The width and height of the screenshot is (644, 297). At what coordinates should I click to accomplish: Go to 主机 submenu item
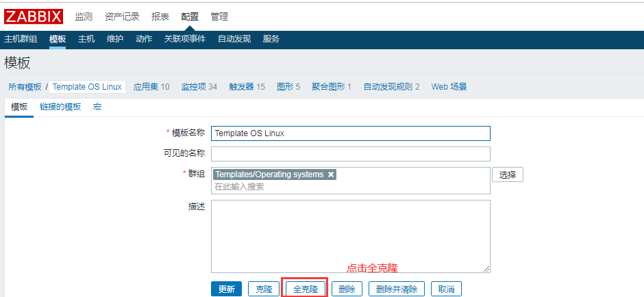click(86, 39)
